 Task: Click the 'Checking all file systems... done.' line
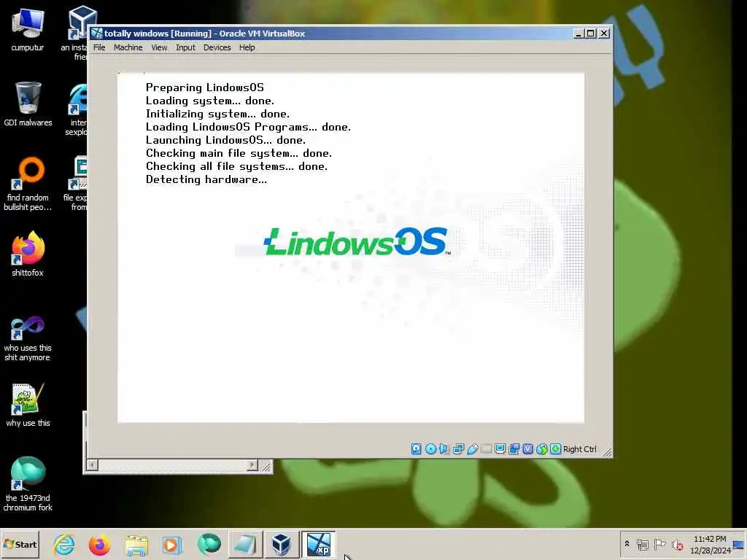(x=237, y=166)
